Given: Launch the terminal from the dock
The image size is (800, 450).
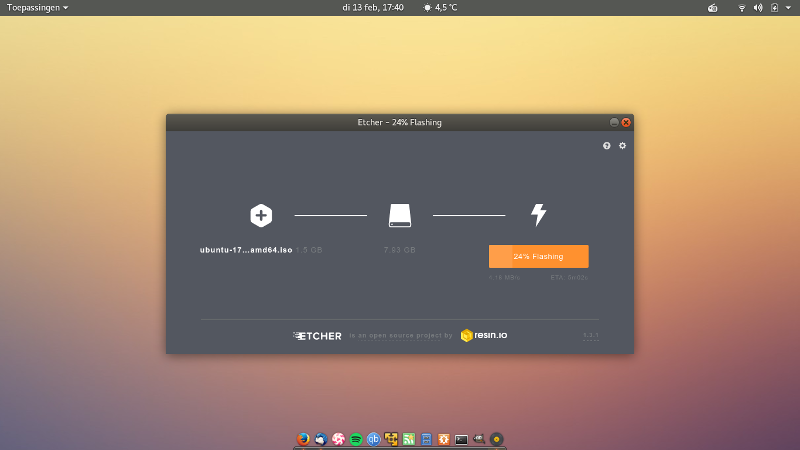Looking at the screenshot, I should 461,439.
